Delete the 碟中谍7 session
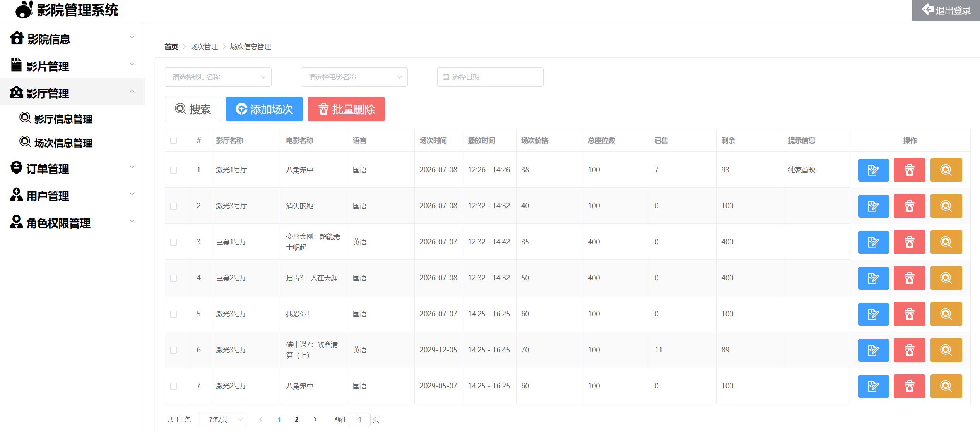Screen dimensions: 980x433 point(909,350)
